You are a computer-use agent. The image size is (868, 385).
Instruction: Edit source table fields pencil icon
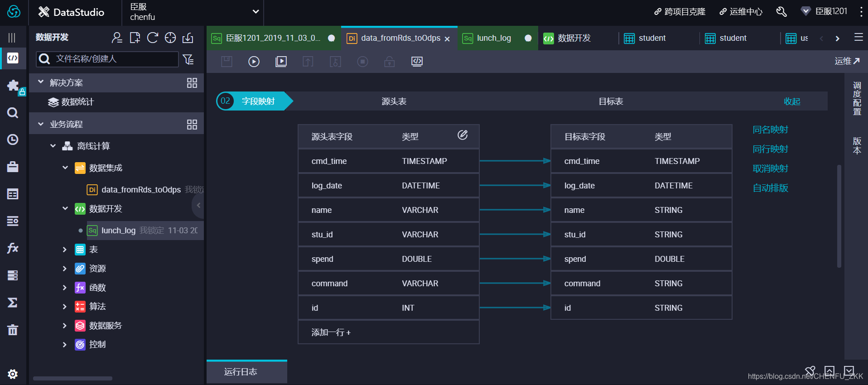coord(463,135)
